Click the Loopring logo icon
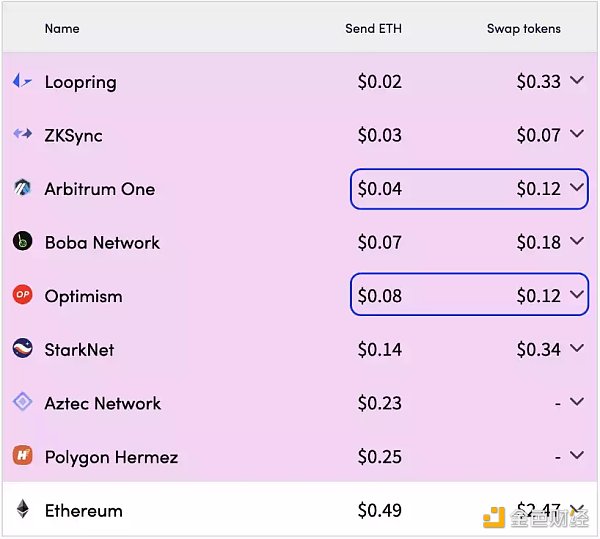The height and width of the screenshot is (539, 600). click(x=22, y=81)
